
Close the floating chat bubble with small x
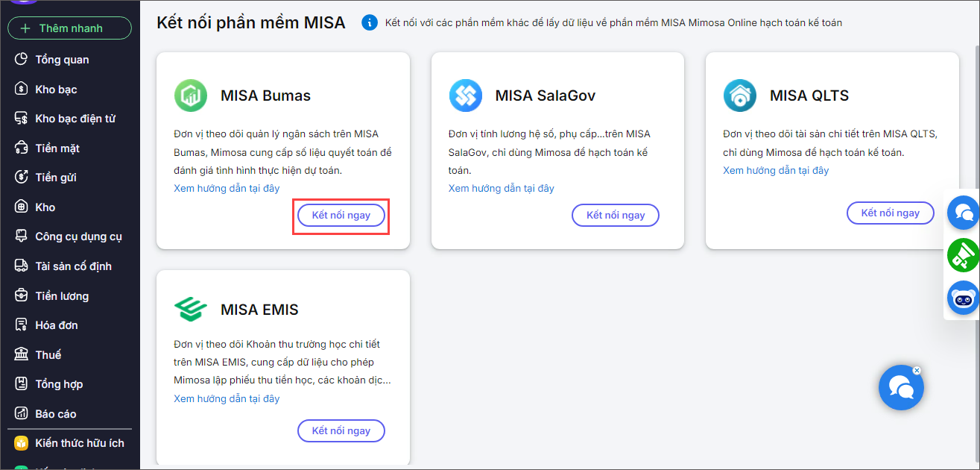point(917,370)
